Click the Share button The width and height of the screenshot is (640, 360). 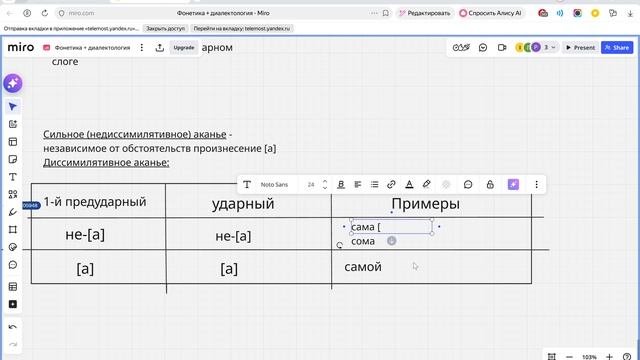[617, 48]
